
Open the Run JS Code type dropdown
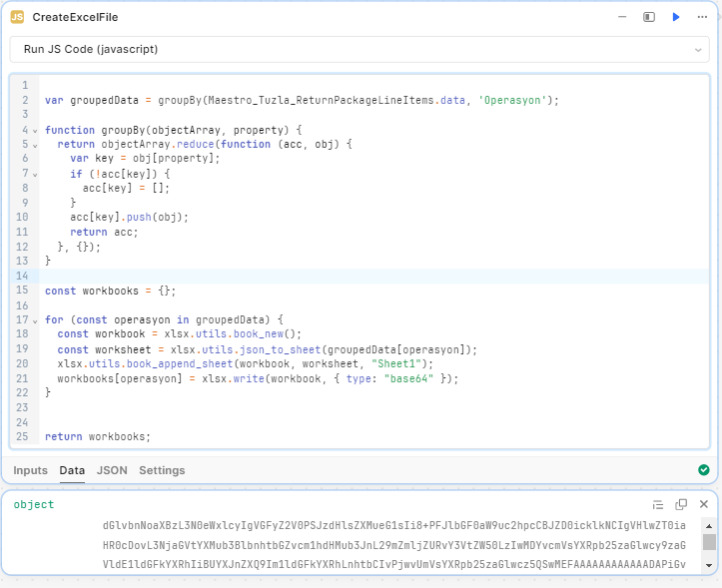(360, 49)
